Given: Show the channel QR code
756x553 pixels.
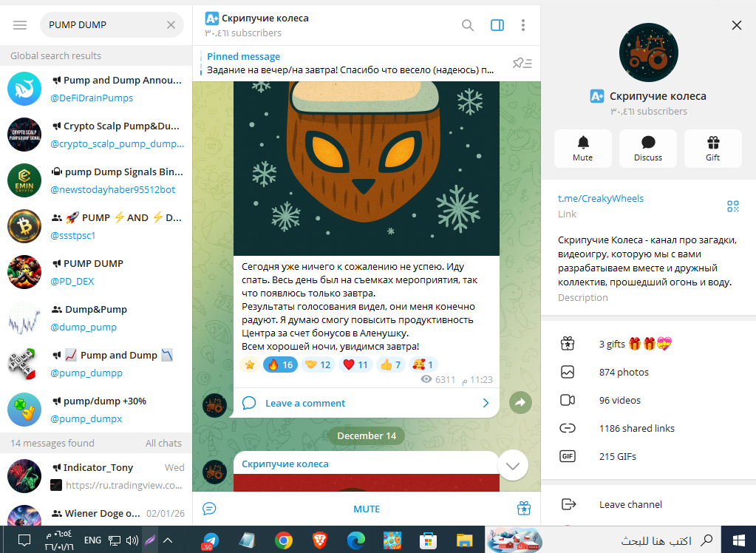Looking at the screenshot, I should tap(733, 206).
